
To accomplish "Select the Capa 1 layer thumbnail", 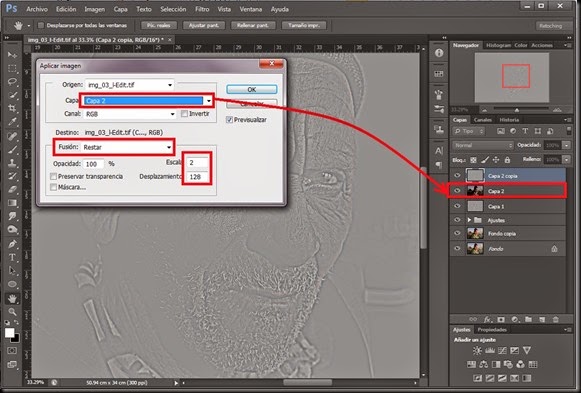I will coord(475,206).
